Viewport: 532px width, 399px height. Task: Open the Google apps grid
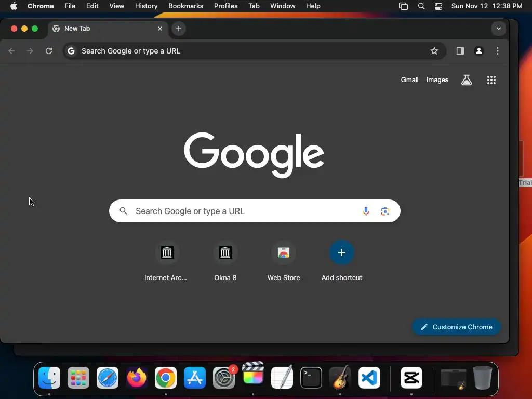coord(491,80)
